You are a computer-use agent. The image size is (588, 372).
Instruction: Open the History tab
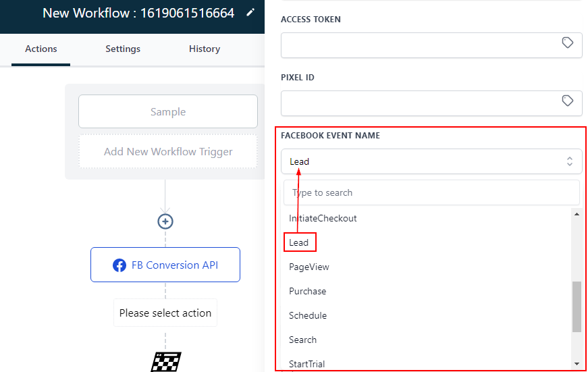205,49
